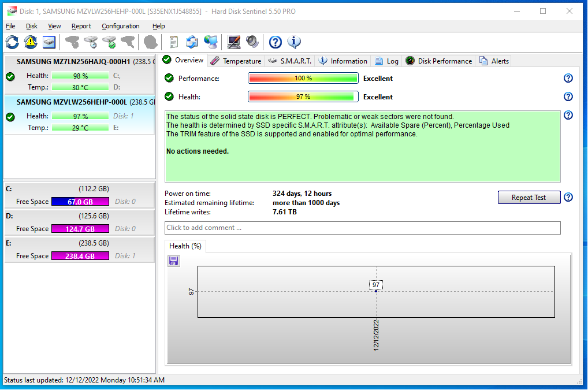Switch to the Disk Performance tab
This screenshot has width=588, height=390.
point(439,61)
